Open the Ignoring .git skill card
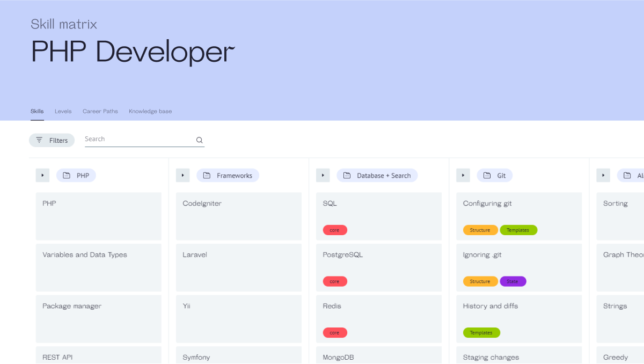The width and height of the screenshot is (644, 364). click(519, 267)
